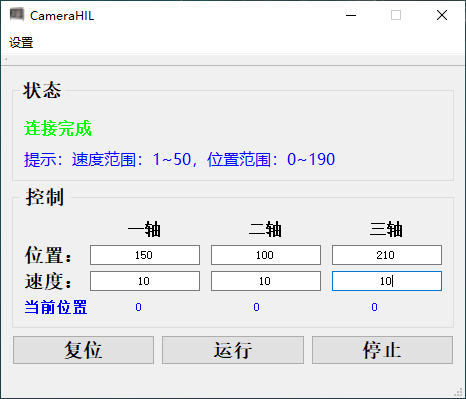This screenshot has height=399, width=466.
Task: Click the 停止 stop button
Action: point(382,350)
